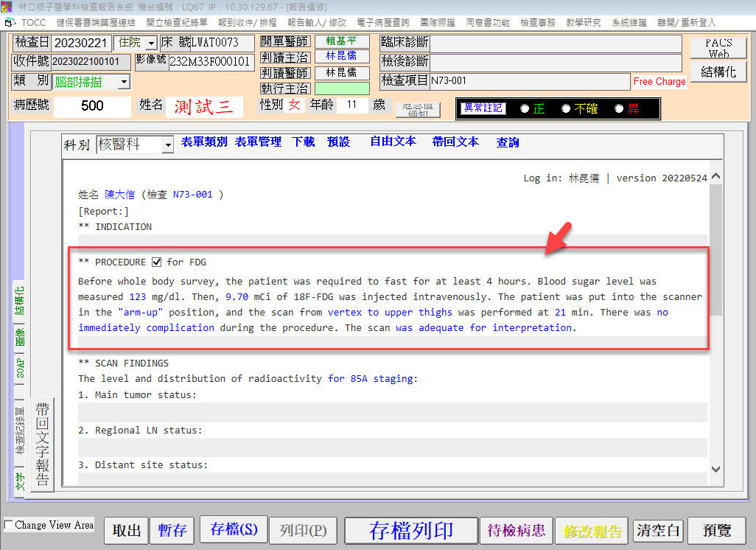Click the 自由文本 link

(x=393, y=142)
